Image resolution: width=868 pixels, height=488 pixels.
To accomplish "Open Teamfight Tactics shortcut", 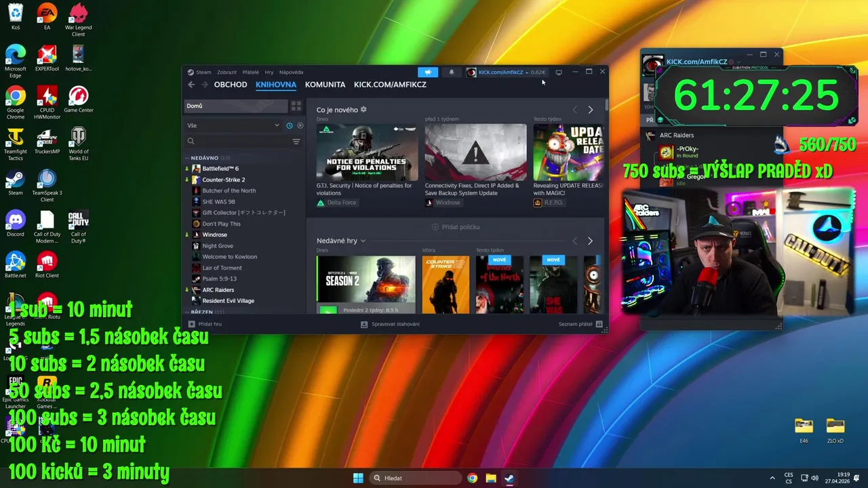I will click(x=15, y=142).
